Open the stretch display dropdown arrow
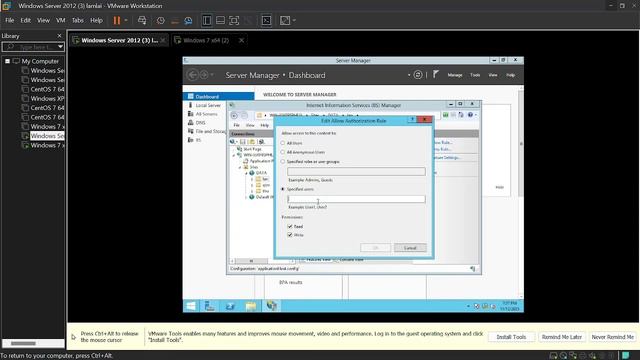The height and width of the screenshot is (360, 640). 294,20
